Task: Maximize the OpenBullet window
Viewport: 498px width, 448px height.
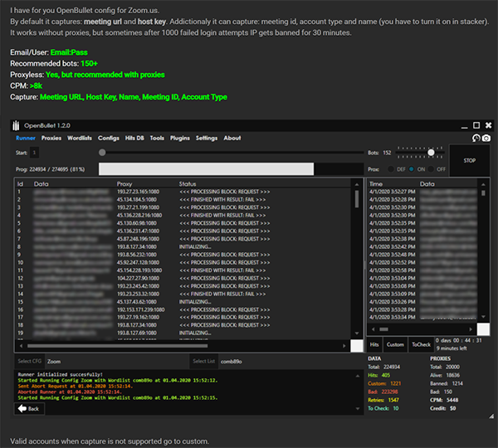Action: point(476,125)
